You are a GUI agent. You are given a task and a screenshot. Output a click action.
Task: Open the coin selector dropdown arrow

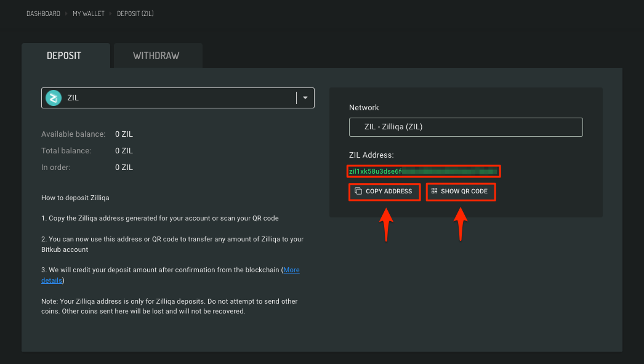point(305,98)
